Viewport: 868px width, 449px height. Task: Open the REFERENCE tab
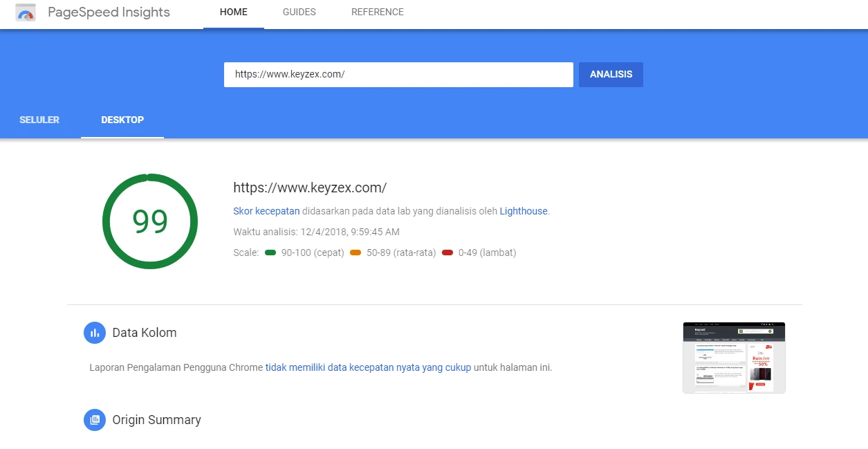(x=378, y=12)
